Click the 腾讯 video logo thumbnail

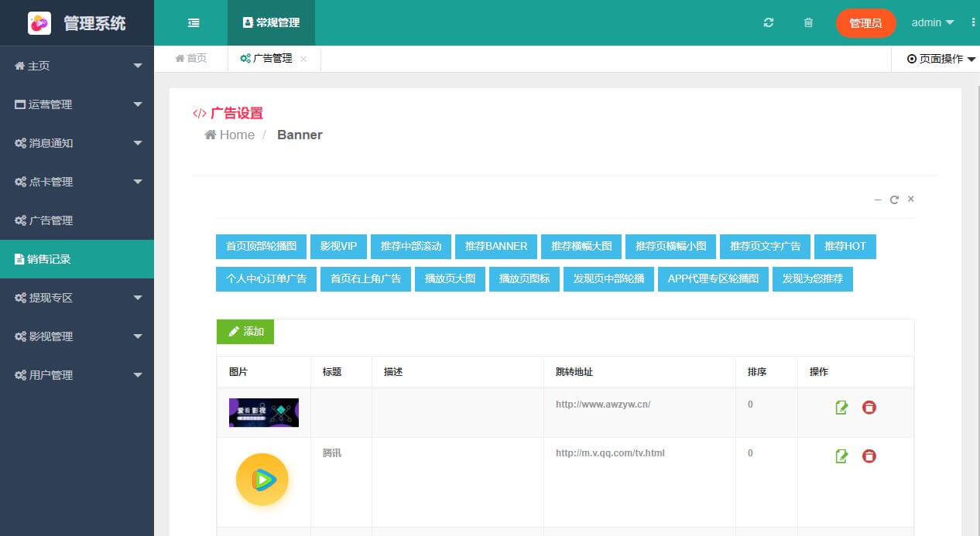[x=262, y=480]
